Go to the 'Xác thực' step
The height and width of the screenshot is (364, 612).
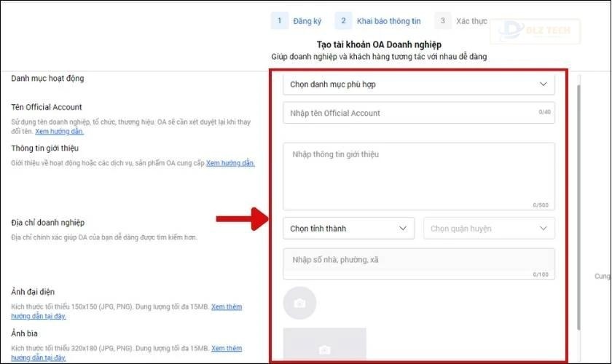pyautogui.click(x=471, y=22)
